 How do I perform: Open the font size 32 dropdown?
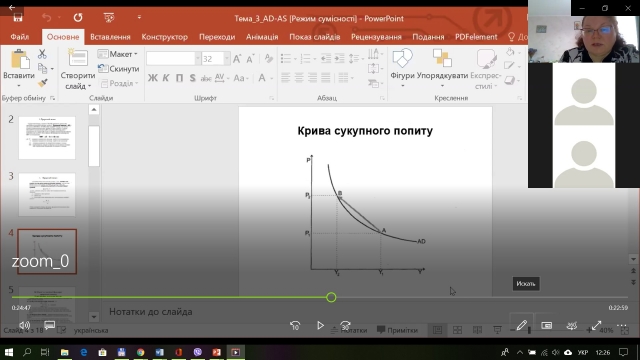click(x=227, y=59)
